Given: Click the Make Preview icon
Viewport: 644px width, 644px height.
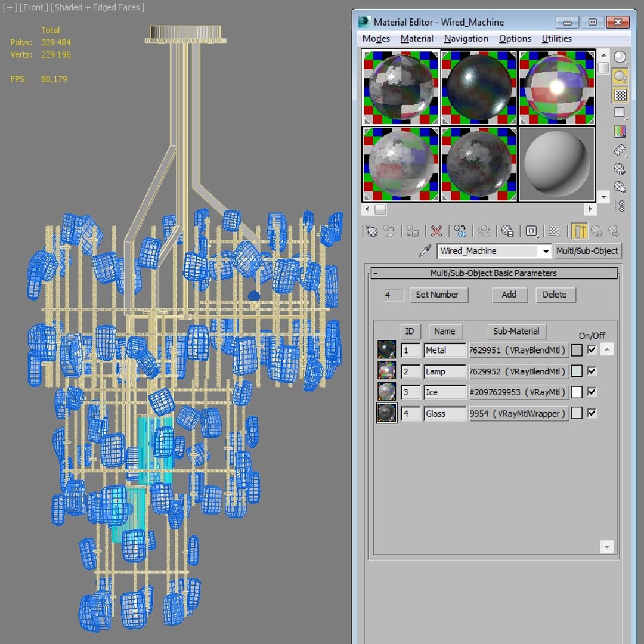Looking at the screenshot, I should point(620,150).
